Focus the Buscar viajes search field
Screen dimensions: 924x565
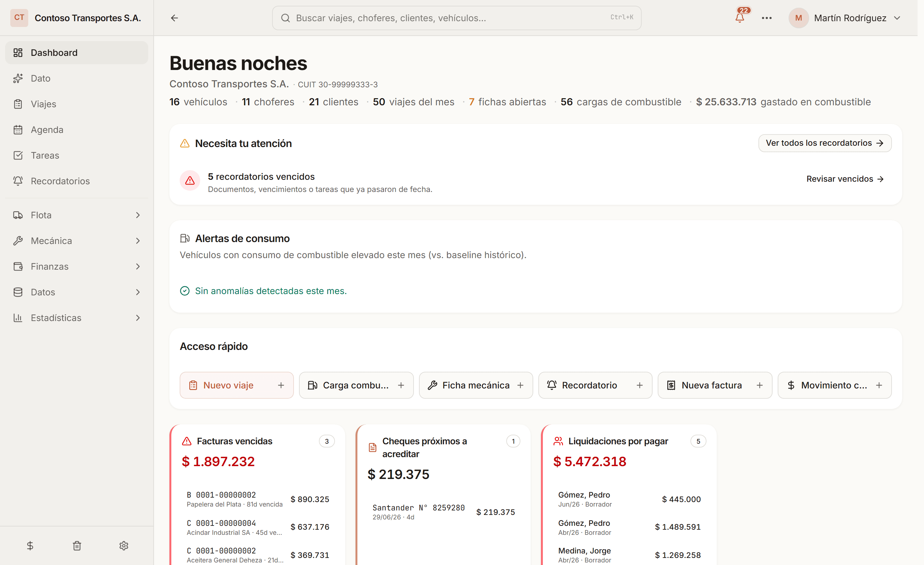click(x=456, y=18)
